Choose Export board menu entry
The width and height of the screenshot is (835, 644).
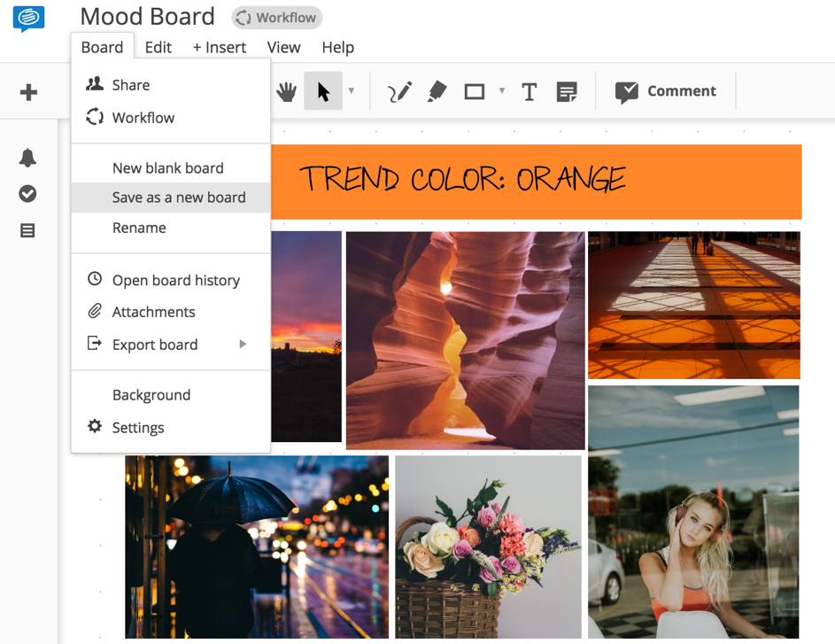171,345
